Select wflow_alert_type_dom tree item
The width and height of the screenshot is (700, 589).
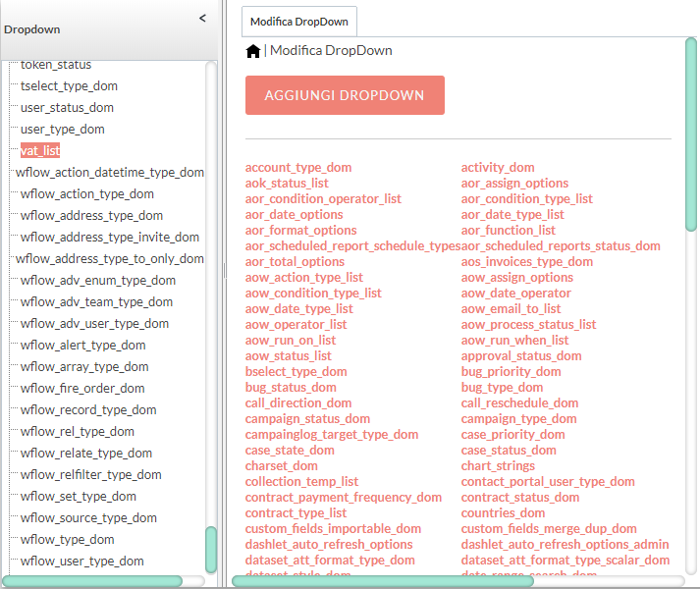pos(82,346)
